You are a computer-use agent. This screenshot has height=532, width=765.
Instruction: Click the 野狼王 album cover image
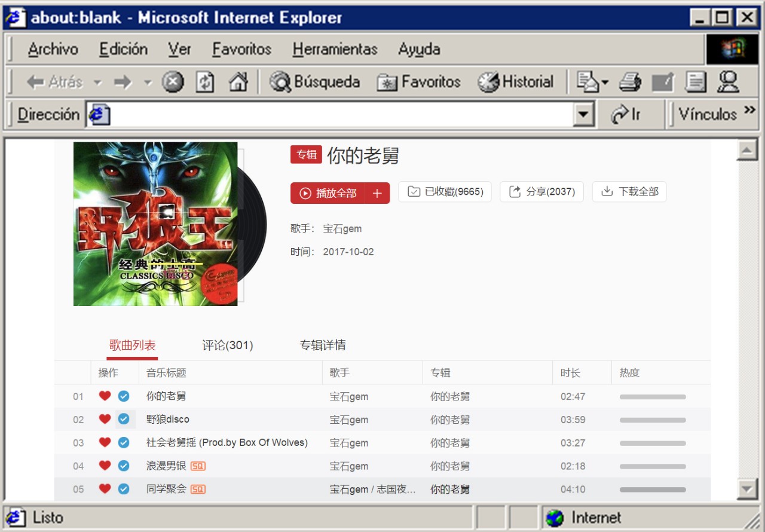155,224
